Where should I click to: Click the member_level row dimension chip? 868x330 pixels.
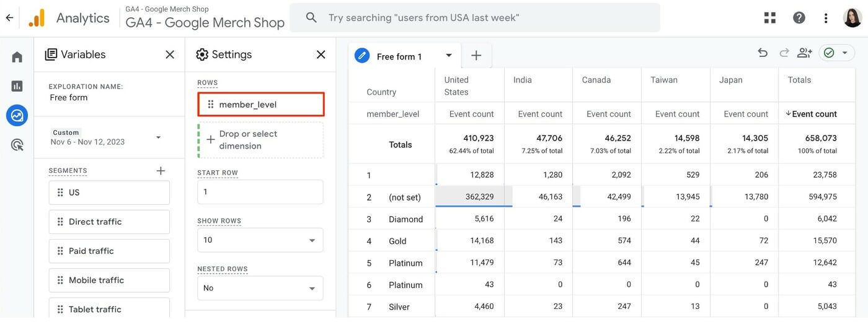pyautogui.click(x=260, y=105)
